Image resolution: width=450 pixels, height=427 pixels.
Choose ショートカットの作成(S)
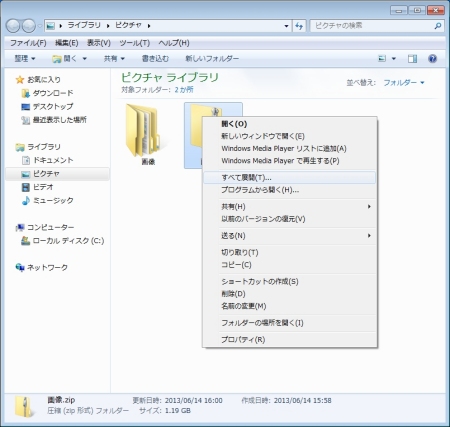tap(289, 282)
